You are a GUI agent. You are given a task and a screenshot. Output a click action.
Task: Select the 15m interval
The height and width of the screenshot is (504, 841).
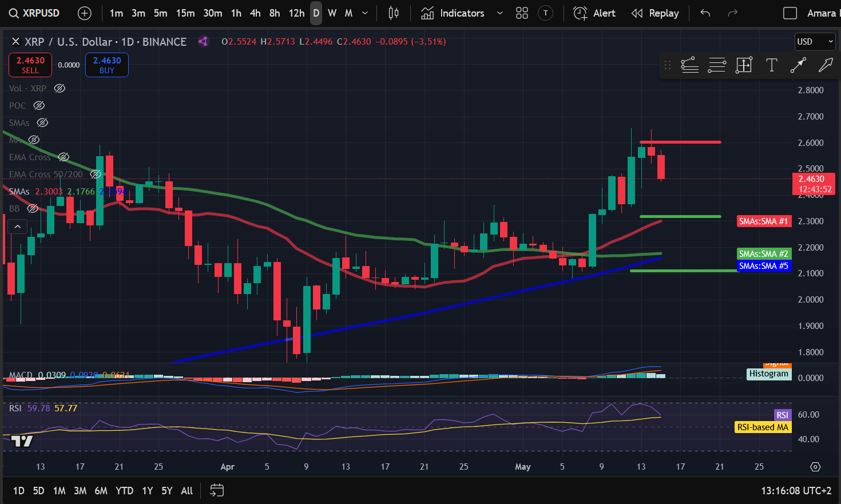click(x=185, y=13)
